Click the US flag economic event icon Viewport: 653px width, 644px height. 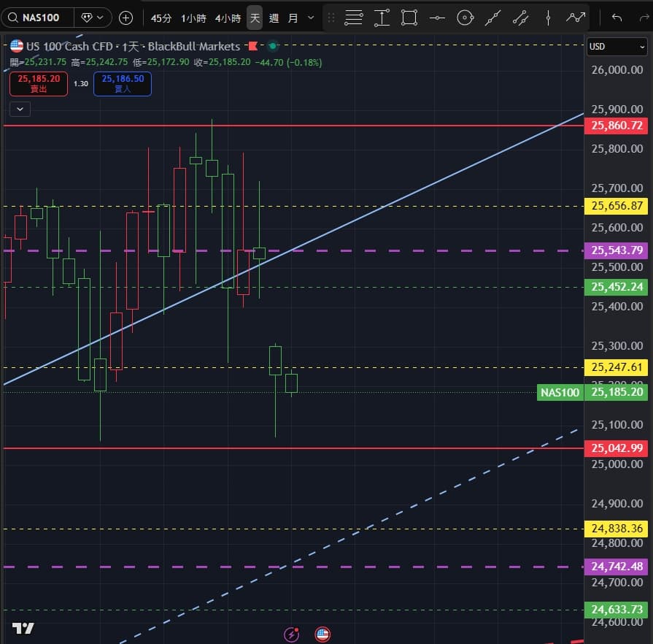tap(322, 635)
